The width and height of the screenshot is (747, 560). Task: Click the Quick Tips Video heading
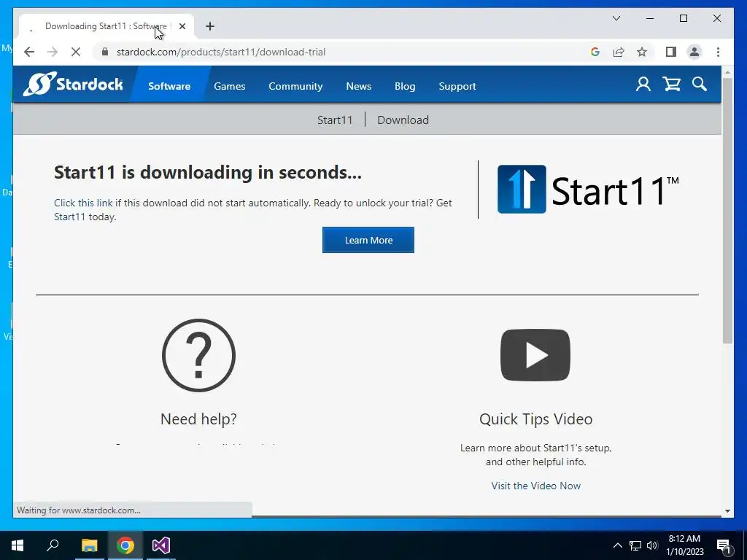pos(536,419)
